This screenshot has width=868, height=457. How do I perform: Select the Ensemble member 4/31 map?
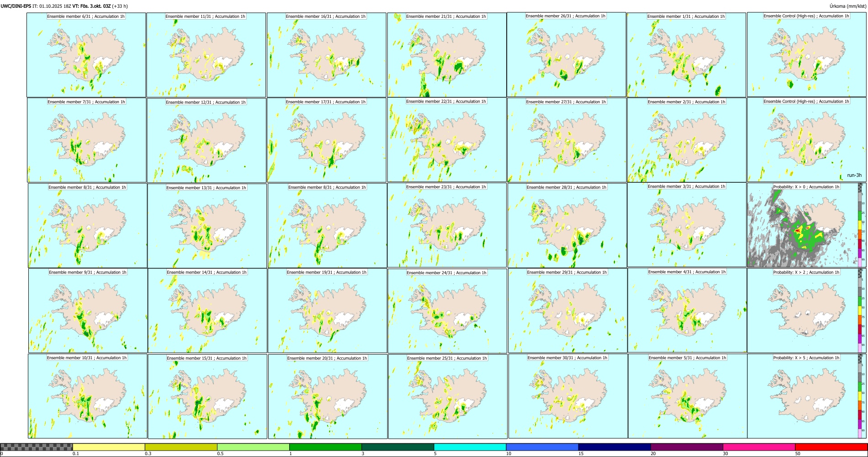(687, 310)
